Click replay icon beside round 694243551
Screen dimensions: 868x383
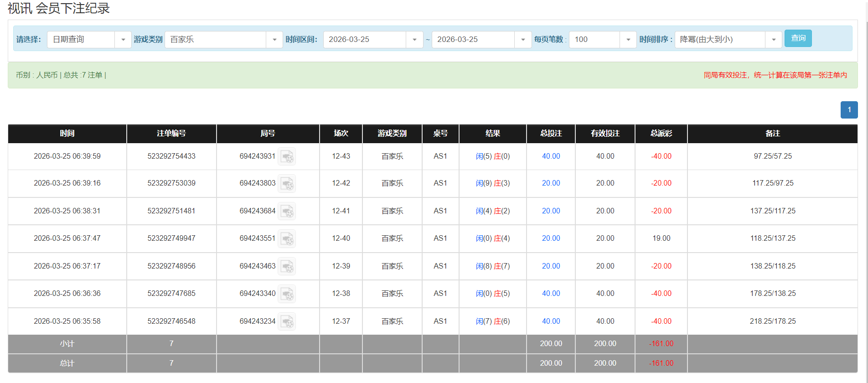pos(287,238)
